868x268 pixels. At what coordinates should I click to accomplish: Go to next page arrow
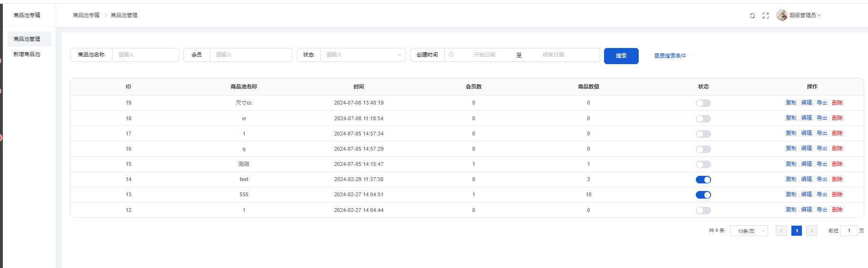[x=811, y=231]
